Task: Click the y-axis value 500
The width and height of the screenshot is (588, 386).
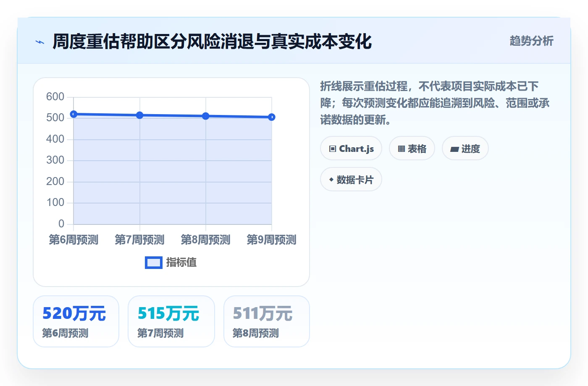Action: click(55, 118)
